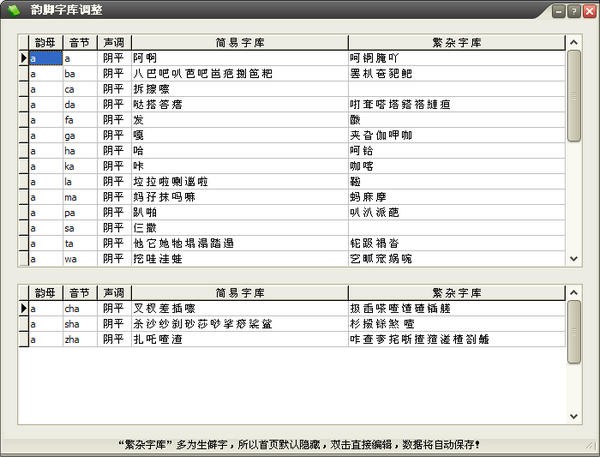Click 简易字库 header in upper table
The image size is (600, 457).
[x=240, y=42]
